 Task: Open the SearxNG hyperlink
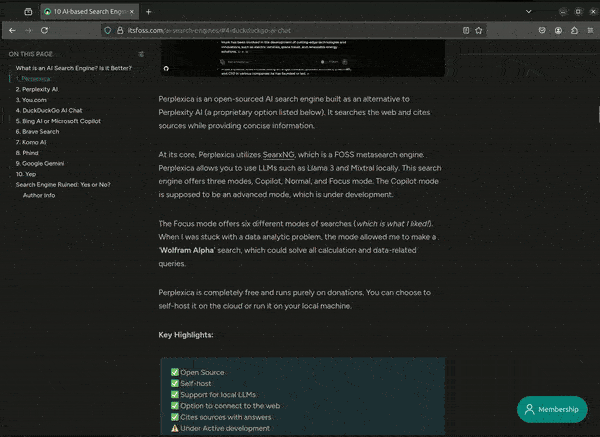279,155
